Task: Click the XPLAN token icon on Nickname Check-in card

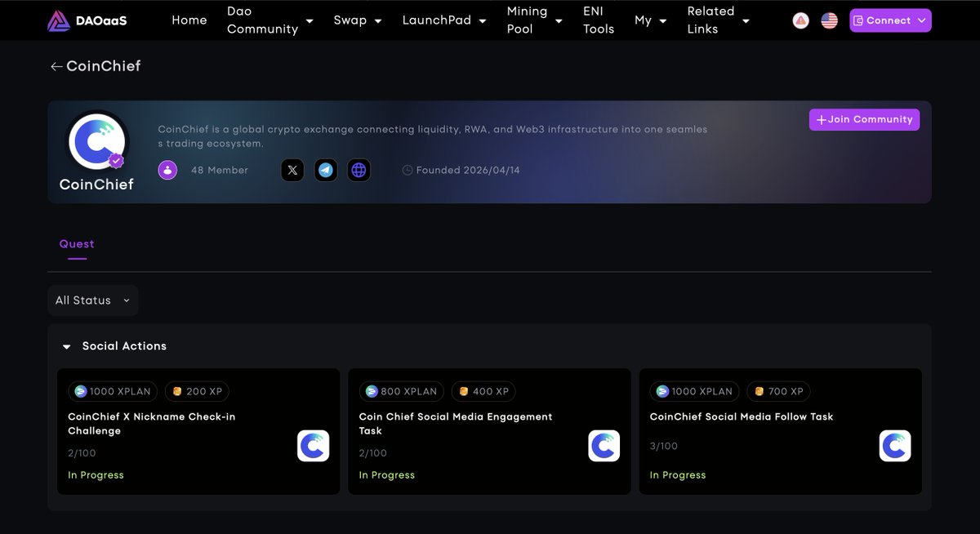Action: [x=81, y=391]
